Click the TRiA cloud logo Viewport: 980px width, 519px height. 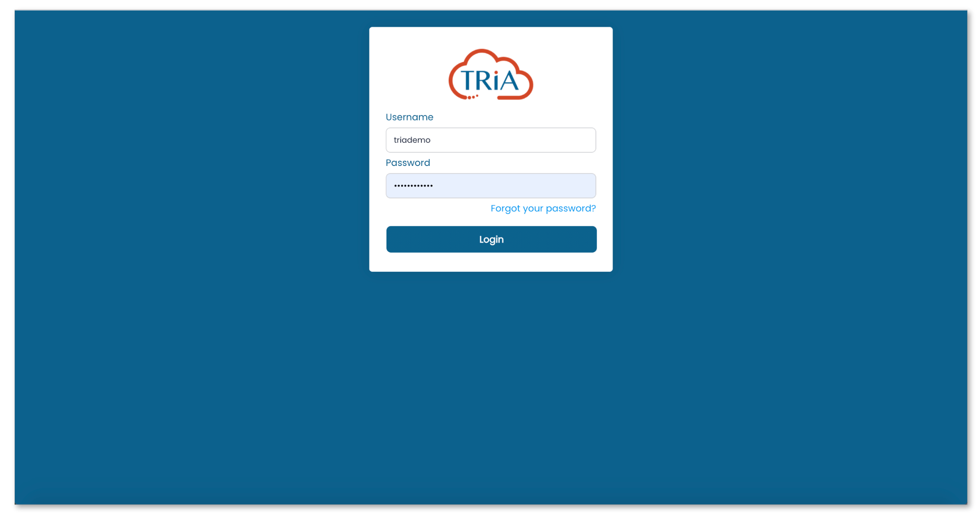[491, 75]
